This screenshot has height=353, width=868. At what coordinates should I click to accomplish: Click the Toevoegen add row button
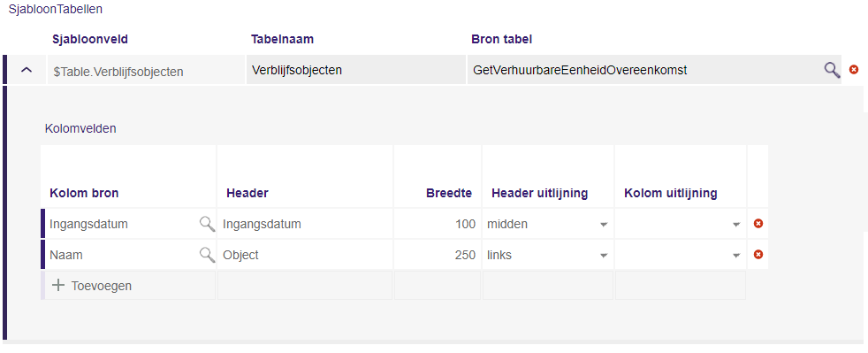pyautogui.click(x=91, y=286)
